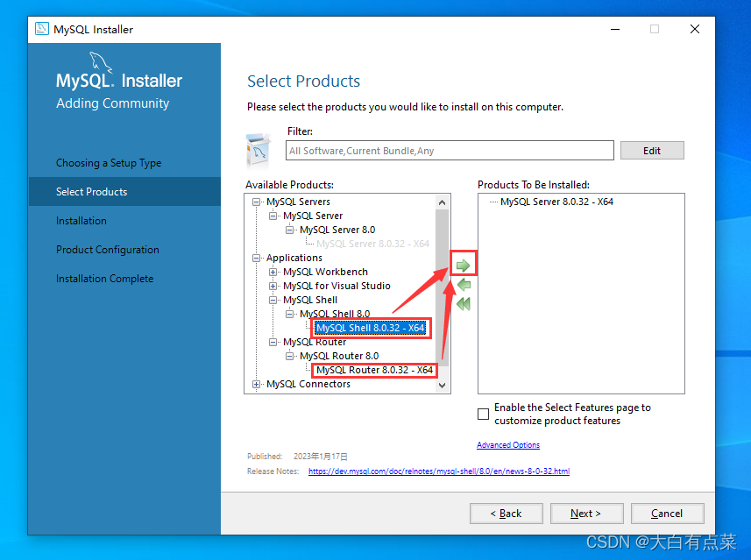Viewport: 751px width, 560px height.
Task: Select the MySQL Shell 8.0 label
Action: point(335,315)
